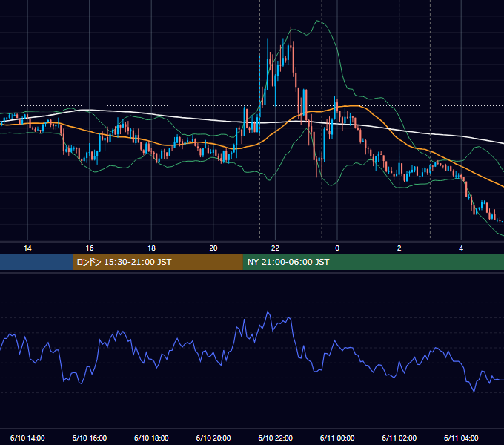This screenshot has height=445, width=504.
Task: Click hour label 18 on price chart axis
Action: tap(151, 248)
